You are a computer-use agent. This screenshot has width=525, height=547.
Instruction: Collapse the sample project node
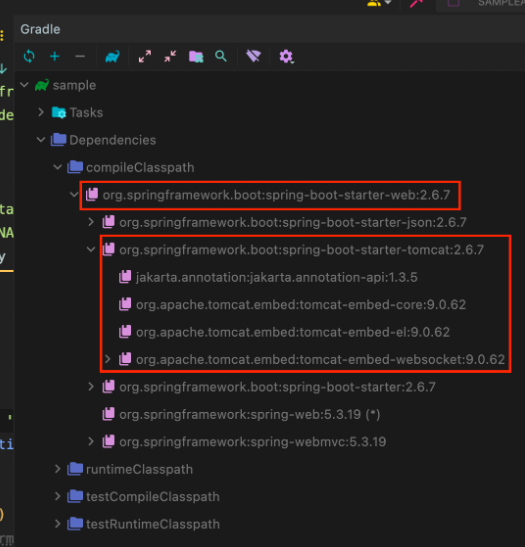coord(24,85)
